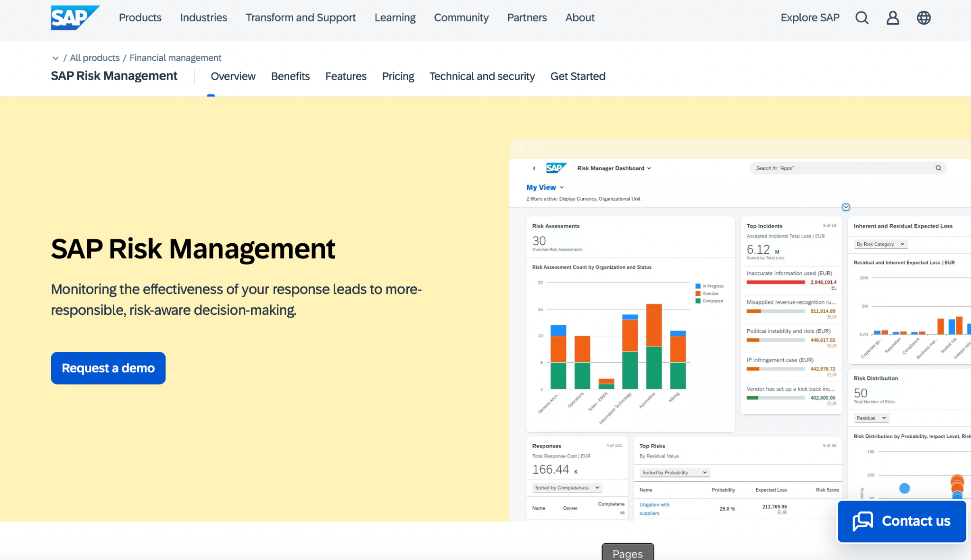The height and width of the screenshot is (560, 971).
Task: Click magnifier icon in dashboard search field
Action: coord(938,168)
